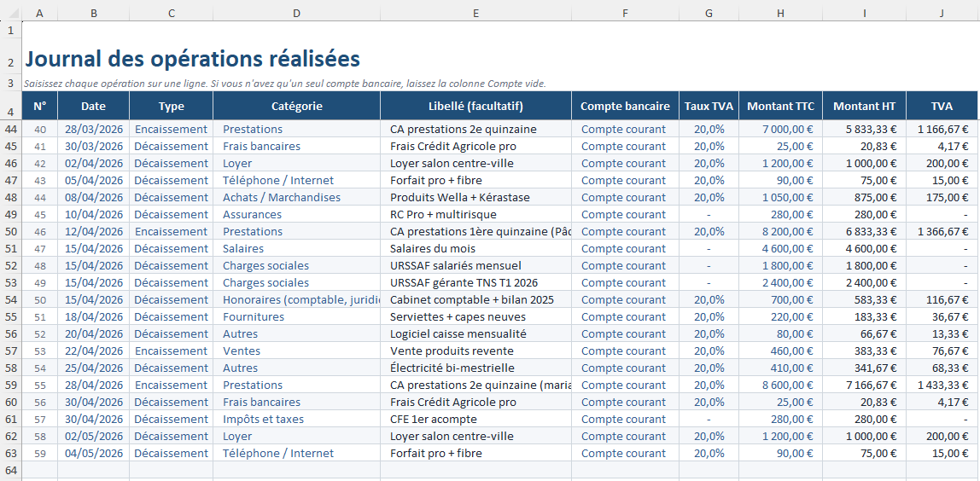Click the date 28/03/2026 cell
The image size is (980, 481).
coord(93,130)
